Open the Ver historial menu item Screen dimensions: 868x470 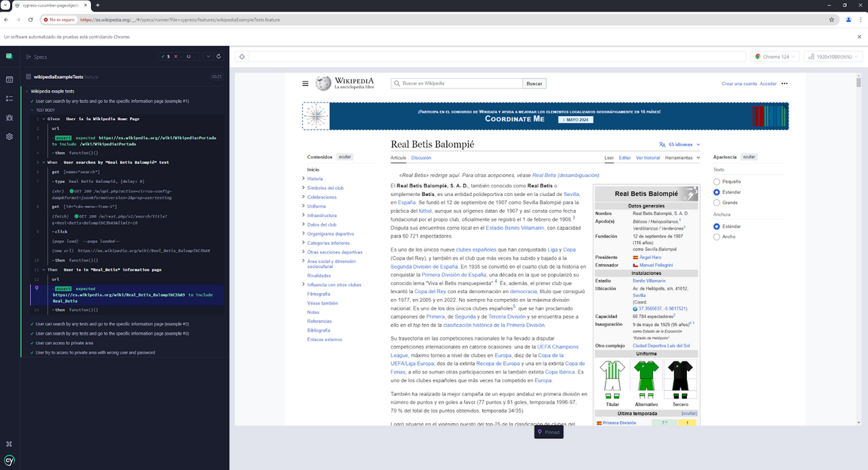click(x=648, y=157)
